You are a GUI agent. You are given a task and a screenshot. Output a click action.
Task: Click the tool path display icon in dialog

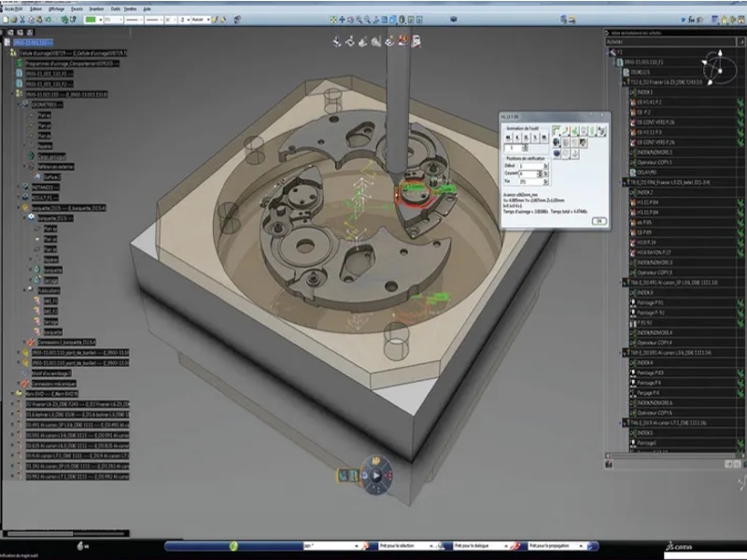[x=557, y=131]
